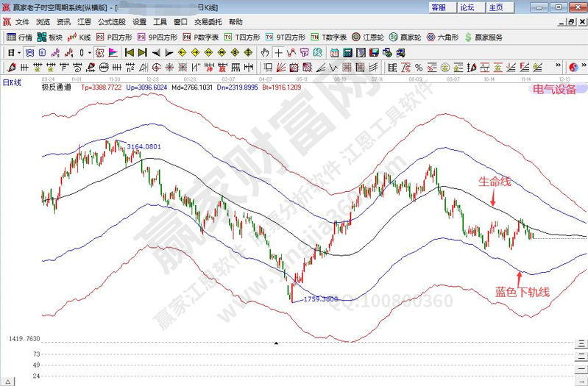The width and height of the screenshot is (588, 386).
Task: Click the 论坛 forum button
Action: pos(467,7)
